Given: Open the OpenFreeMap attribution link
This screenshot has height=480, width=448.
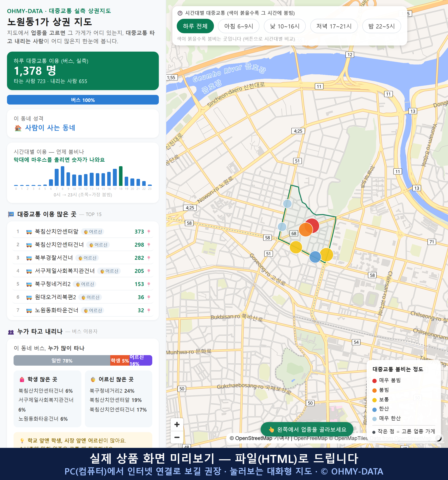Looking at the screenshot, I should coord(310,438).
